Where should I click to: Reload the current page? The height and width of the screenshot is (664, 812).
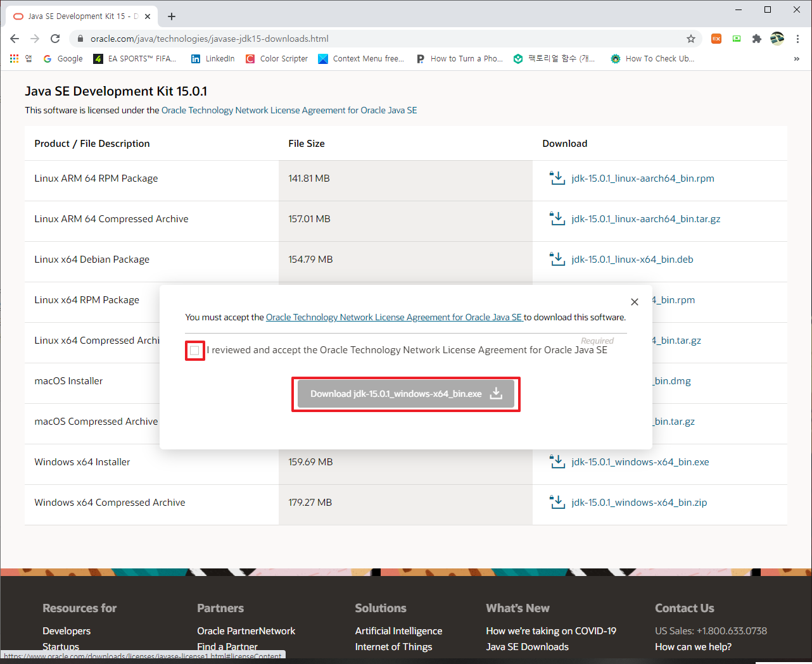click(55, 39)
